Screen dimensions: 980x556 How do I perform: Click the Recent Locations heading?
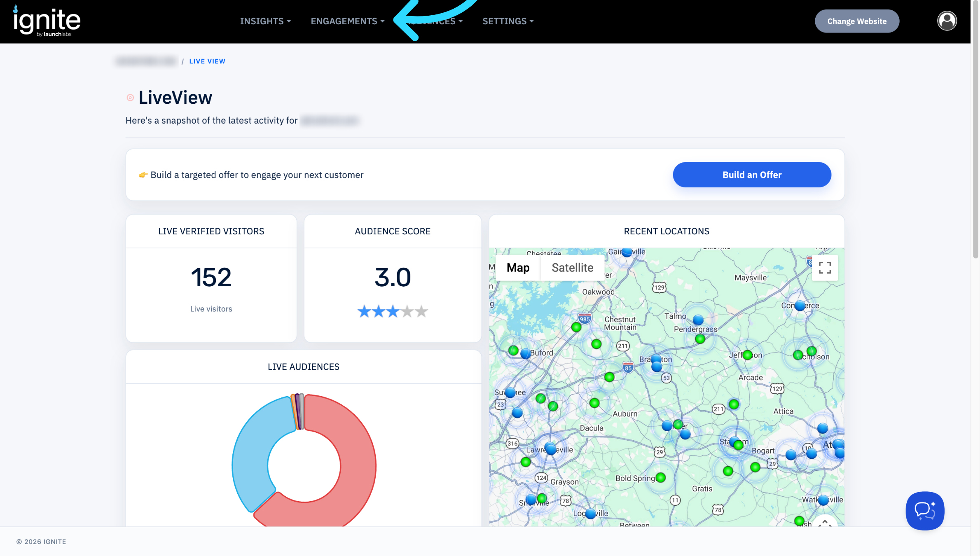click(x=667, y=231)
